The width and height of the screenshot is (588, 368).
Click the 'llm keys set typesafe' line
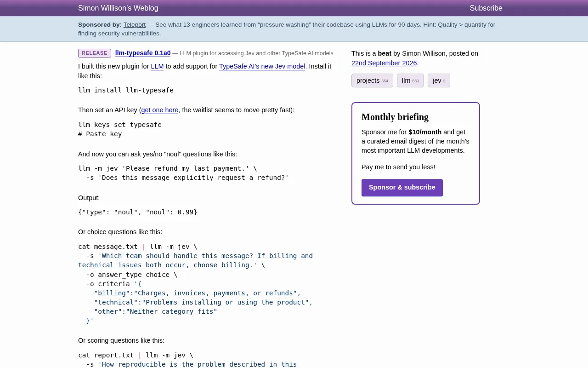[120, 125]
